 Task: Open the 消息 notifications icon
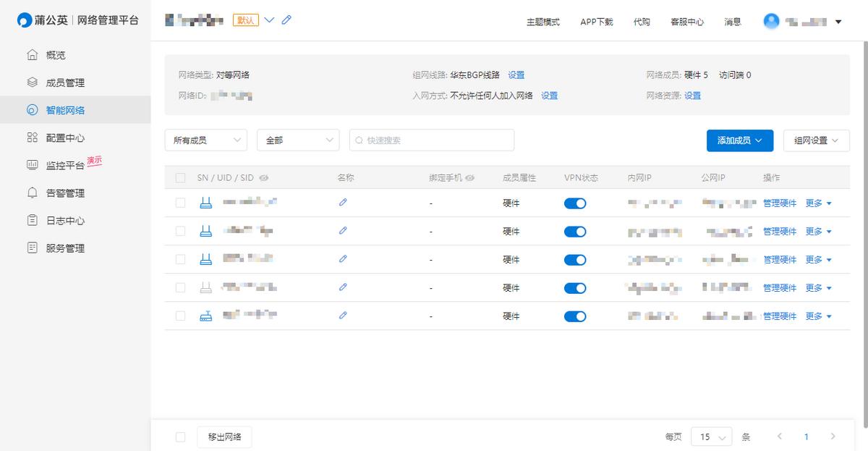(x=732, y=22)
